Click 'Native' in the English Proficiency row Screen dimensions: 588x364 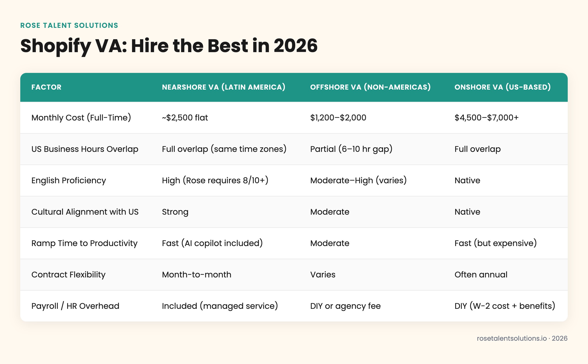point(467,180)
